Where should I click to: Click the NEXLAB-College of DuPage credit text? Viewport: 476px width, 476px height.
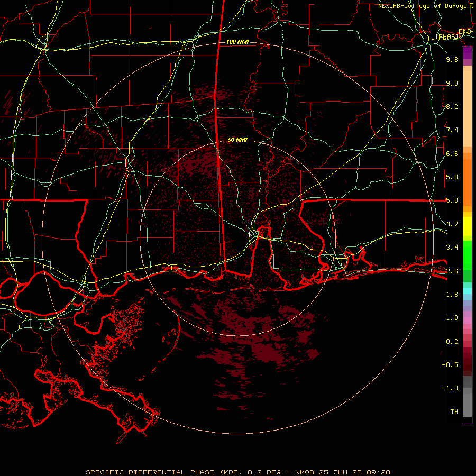coord(426,6)
